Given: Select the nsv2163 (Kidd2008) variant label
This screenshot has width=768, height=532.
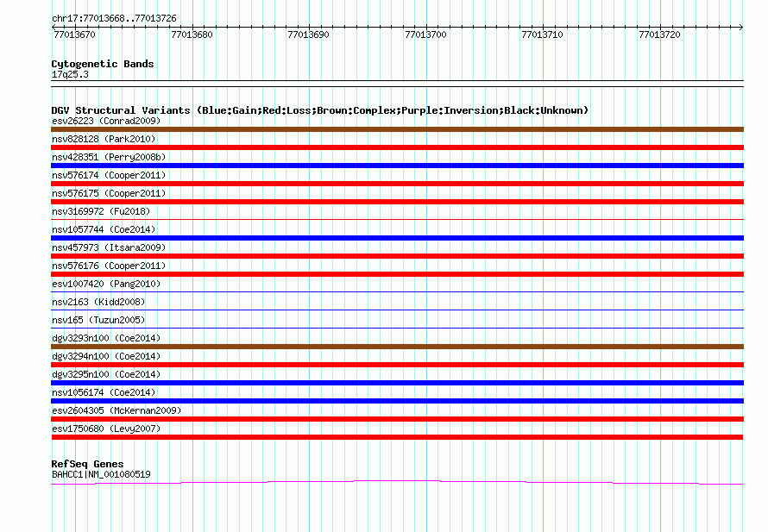Looking at the screenshot, I should 98,302.
